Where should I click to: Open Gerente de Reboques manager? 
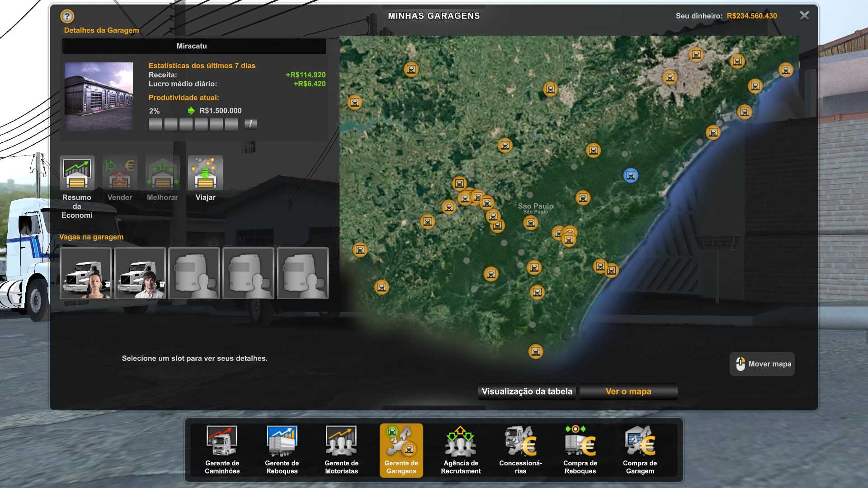[x=282, y=450]
